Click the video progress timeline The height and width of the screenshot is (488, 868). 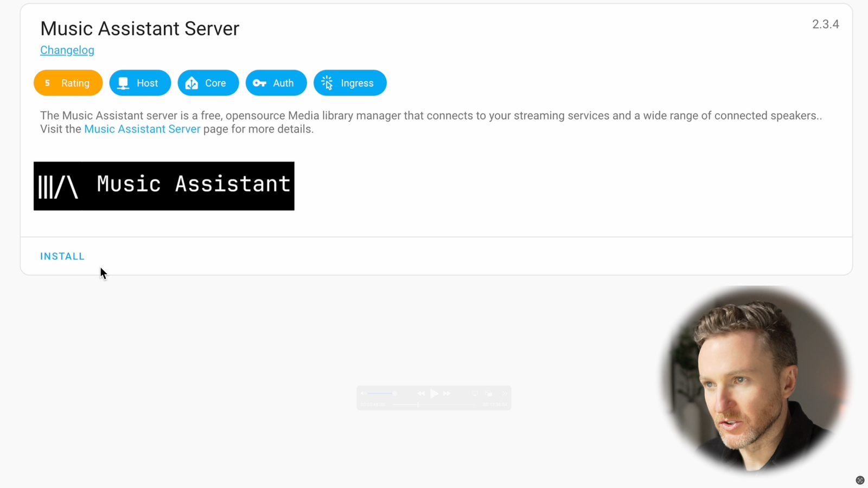coord(434,404)
